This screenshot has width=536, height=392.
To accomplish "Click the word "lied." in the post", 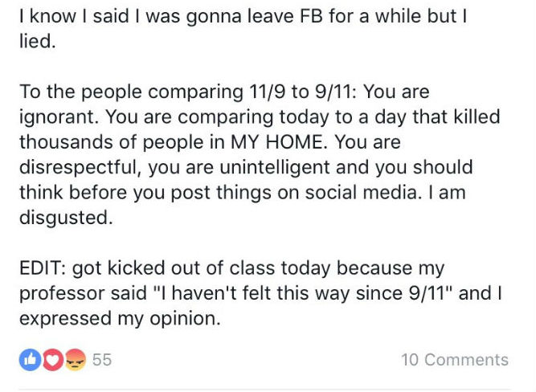I will coord(37,41).
